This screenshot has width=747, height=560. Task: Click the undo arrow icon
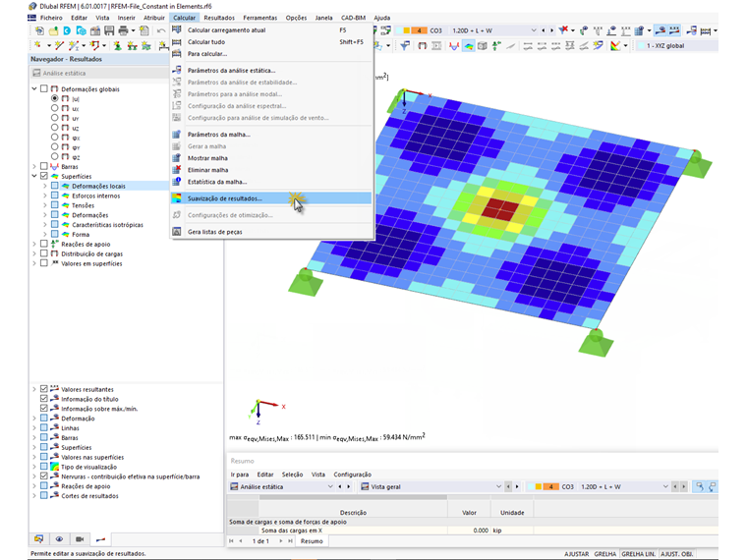161,31
